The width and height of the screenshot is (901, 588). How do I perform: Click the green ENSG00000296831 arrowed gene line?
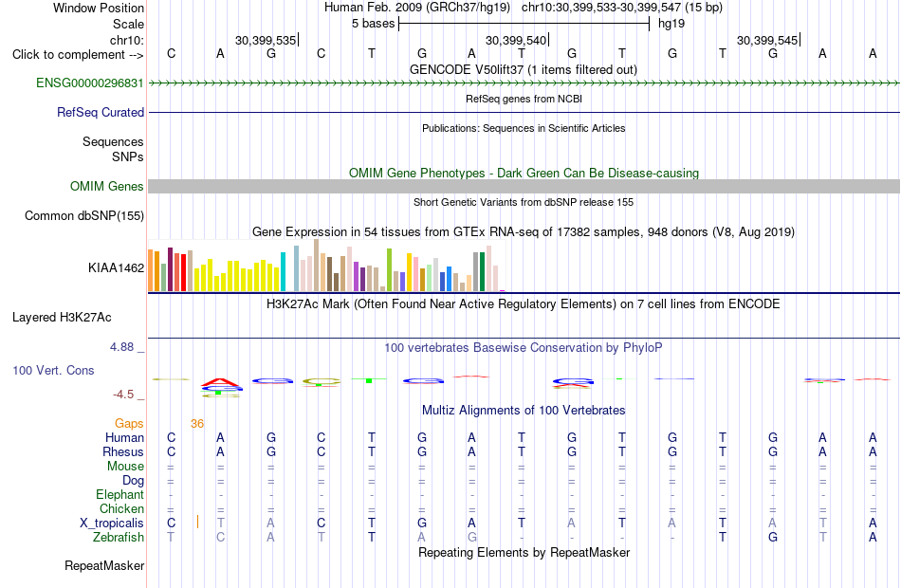click(524, 83)
